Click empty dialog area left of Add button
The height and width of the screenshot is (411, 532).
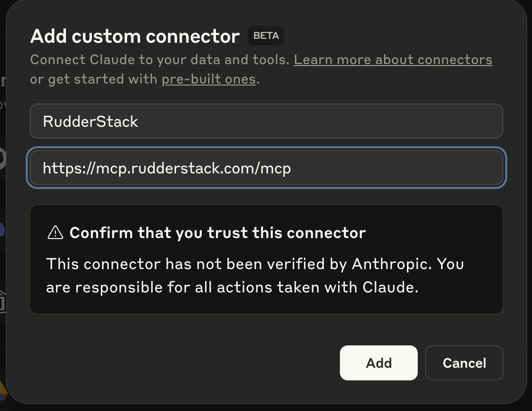click(183, 362)
